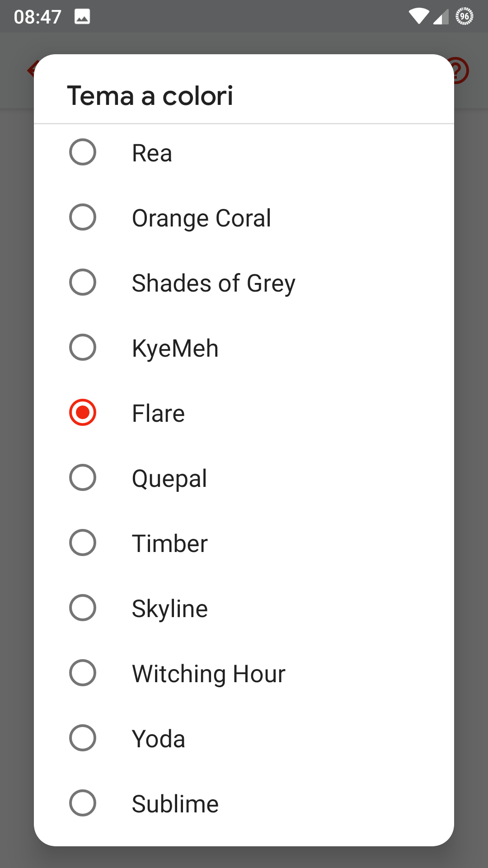Choose the Orange Coral radio button
This screenshot has height=868, width=488.
point(83,217)
